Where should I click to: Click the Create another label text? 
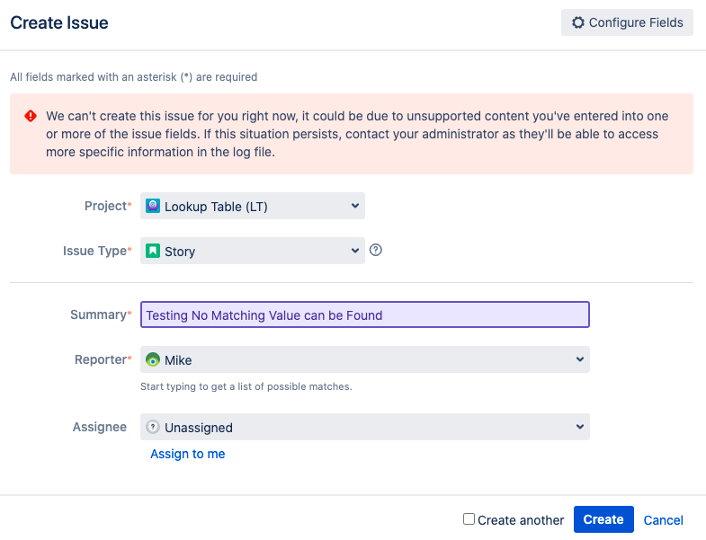[x=521, y=520]
